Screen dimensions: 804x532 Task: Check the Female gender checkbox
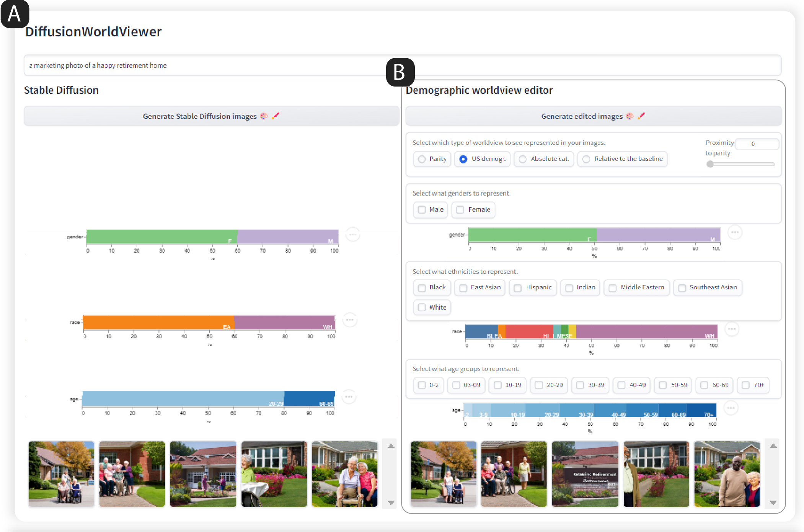click(460, 210)
